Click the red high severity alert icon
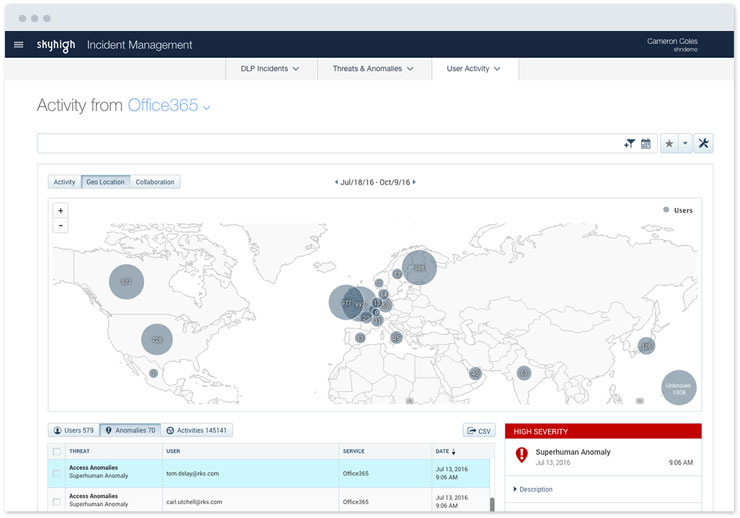The width and height of the screenshot is (740, 518). click(521, 455)
